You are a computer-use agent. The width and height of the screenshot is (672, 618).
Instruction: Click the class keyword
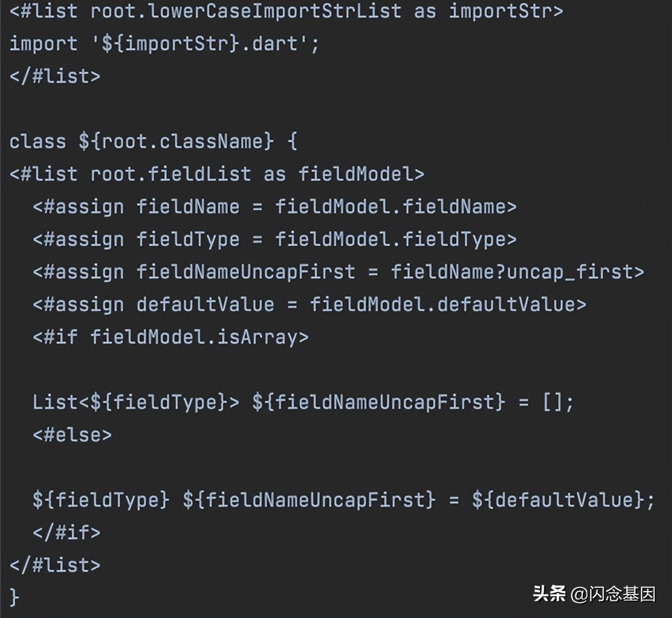(37, 142)
